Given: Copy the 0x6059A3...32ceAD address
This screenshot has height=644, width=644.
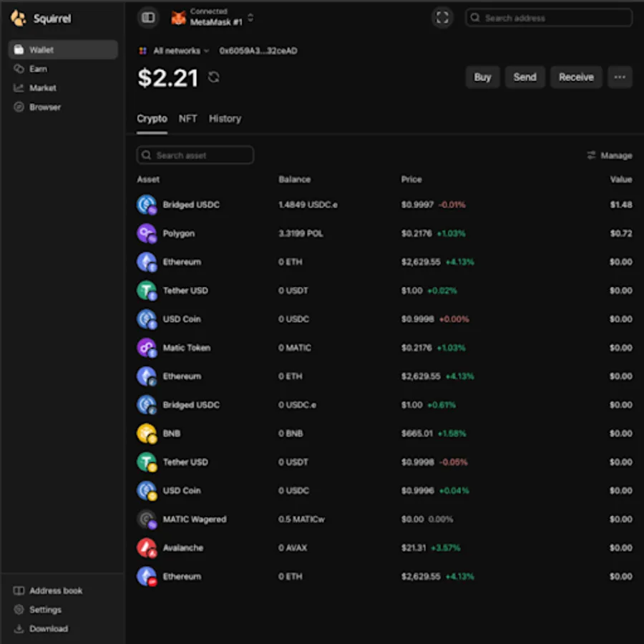Looking at the screenshot, I should 258,51.
